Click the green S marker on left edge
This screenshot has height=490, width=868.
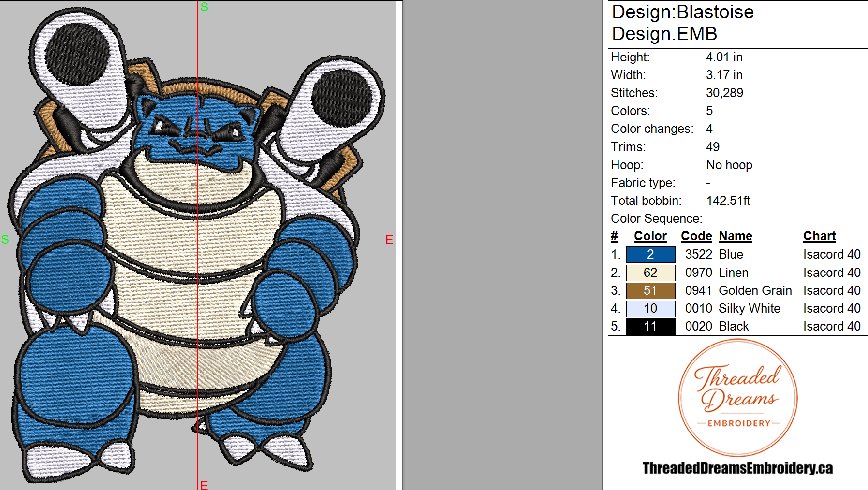5,239
